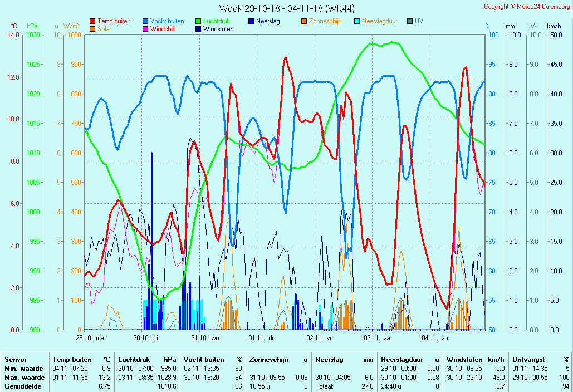Click the green Luchtdruk legend swatch
This screenshot has width=573, height=392.
click(x=198, y=21)
